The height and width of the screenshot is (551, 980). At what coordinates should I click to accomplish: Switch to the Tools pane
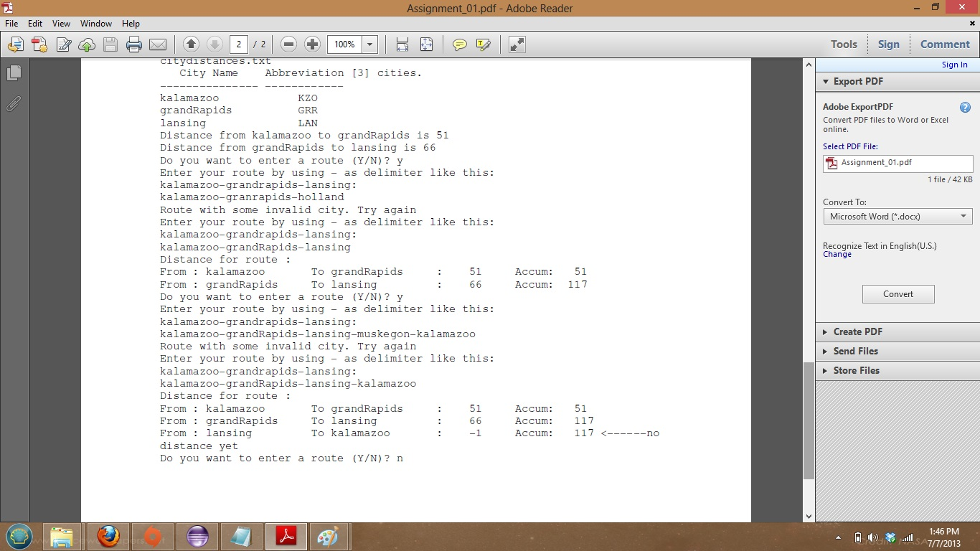click(x=844, y=44)
